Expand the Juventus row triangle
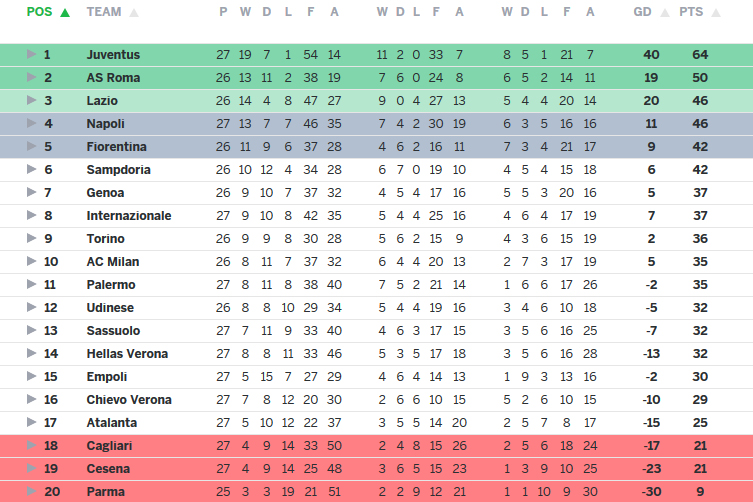 click(x=31, y=54)
